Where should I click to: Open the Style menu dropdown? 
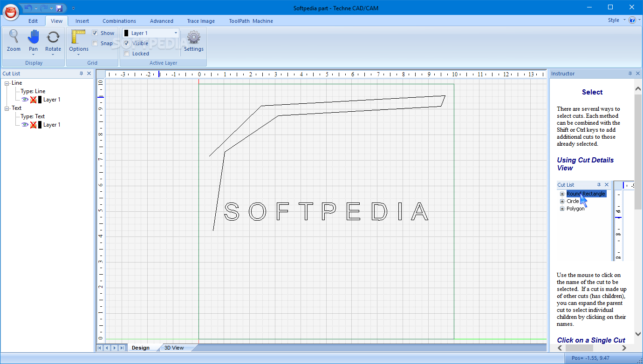(616, 20)
